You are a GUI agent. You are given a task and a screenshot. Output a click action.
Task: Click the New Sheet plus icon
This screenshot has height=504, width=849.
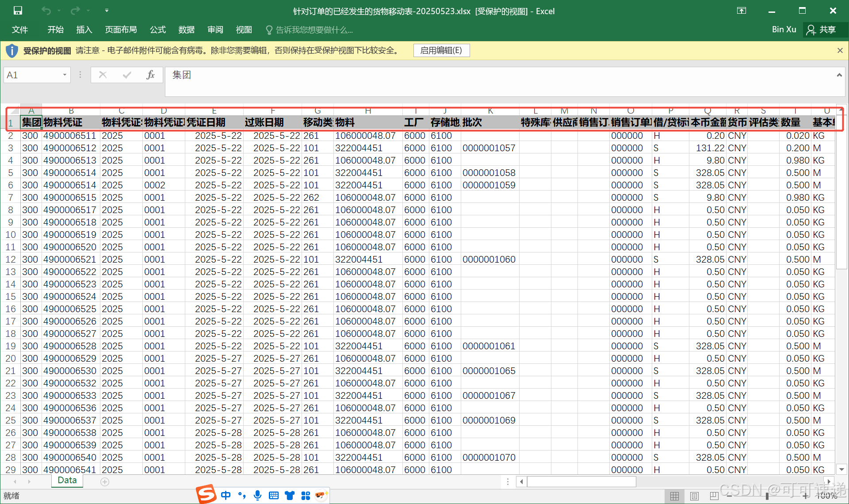[x=105, y=482]
